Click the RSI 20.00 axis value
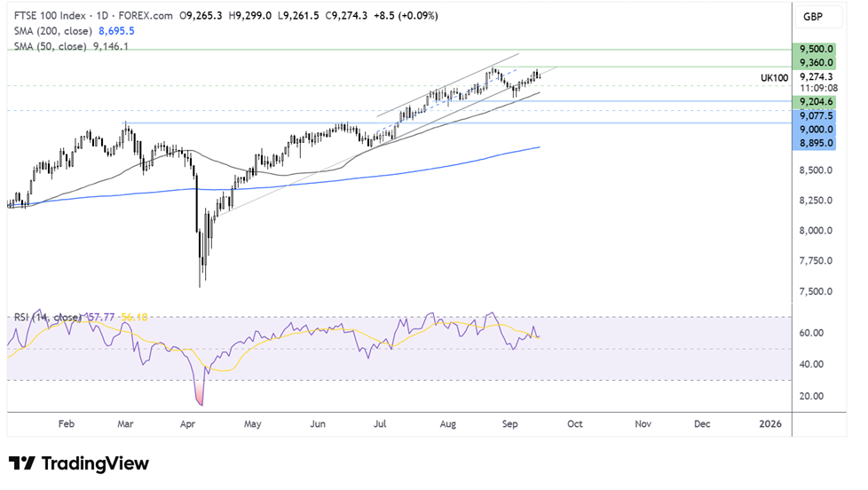 point(811,396)
